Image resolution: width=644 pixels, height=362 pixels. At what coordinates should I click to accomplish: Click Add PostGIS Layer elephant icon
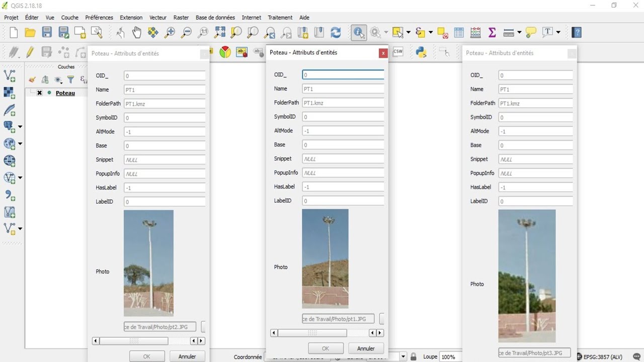click(10, 126)
